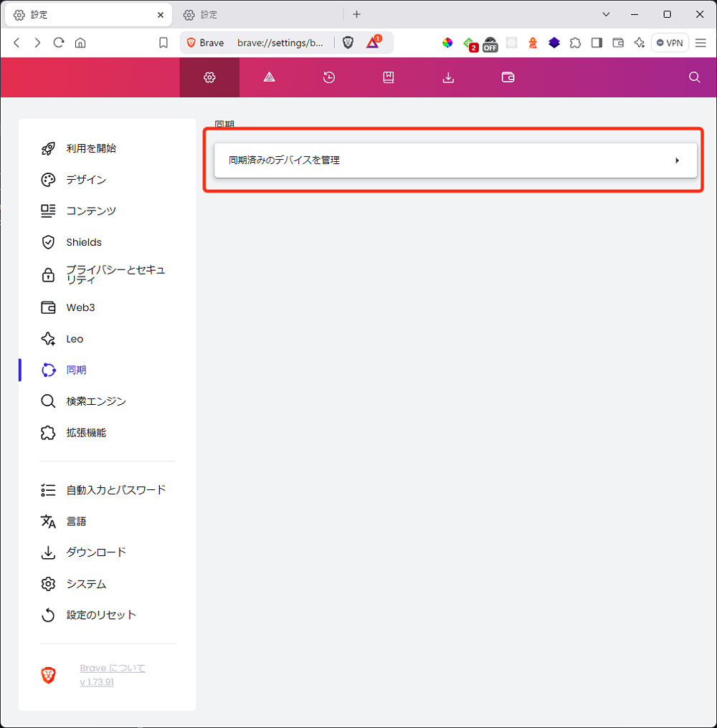Open Brave Rewards via the triangle toolbar icon
The width and height of the screenshot is (717, 728).
372,42
